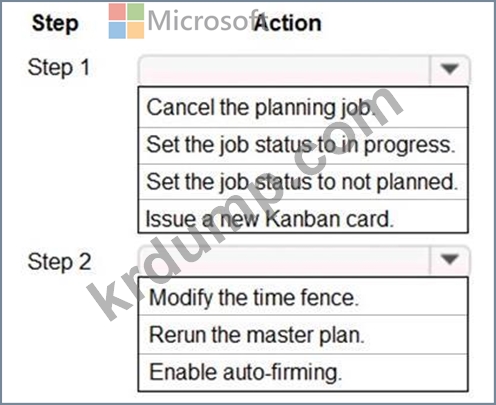The width and height of the screenshot is (496, 405).
Task: Click the Microsoft logo icon
Action: (126, 21)
